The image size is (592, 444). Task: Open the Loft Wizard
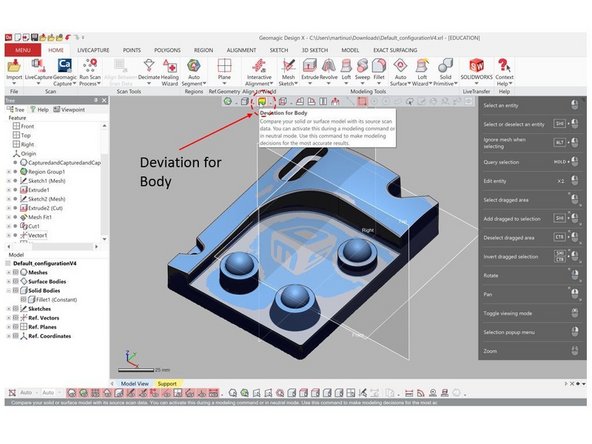(422, 72)
